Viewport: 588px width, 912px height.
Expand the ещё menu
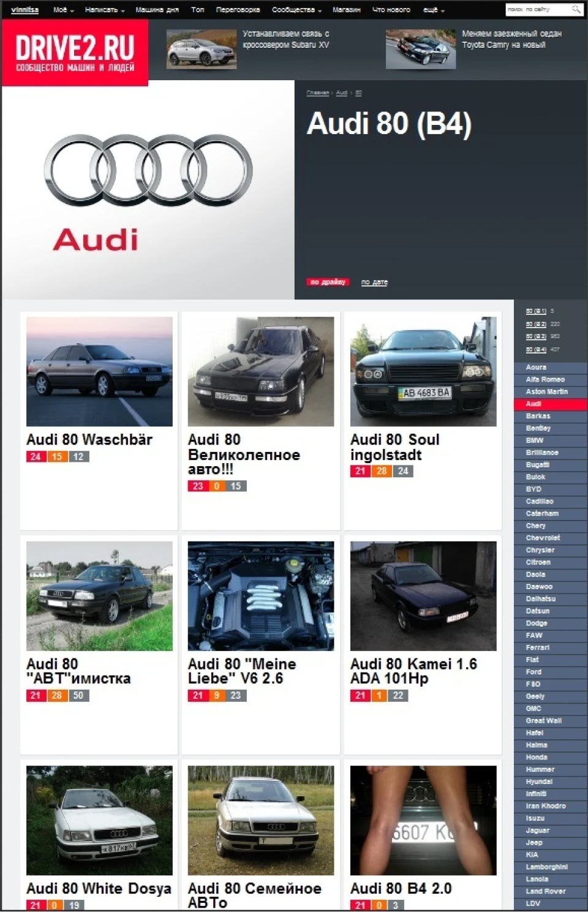(434, 10)
